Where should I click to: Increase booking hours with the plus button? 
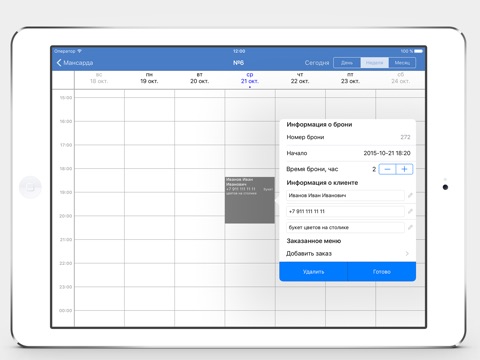[404, 169]
